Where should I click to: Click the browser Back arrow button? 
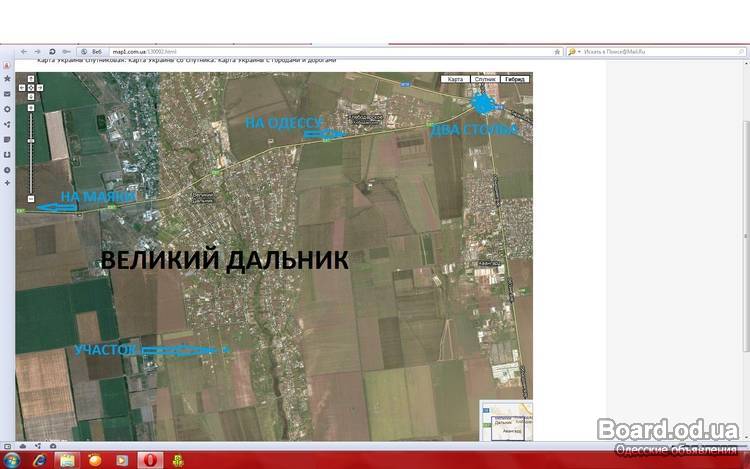24,51
